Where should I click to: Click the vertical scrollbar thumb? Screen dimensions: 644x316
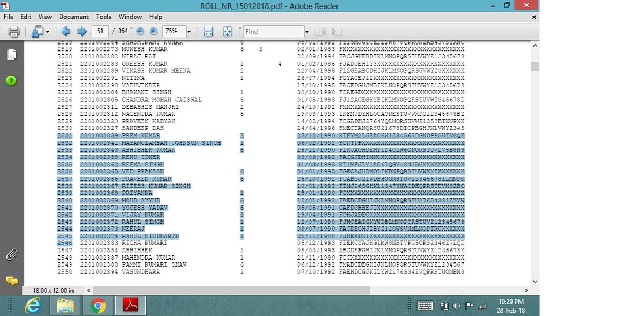point(535,67)
